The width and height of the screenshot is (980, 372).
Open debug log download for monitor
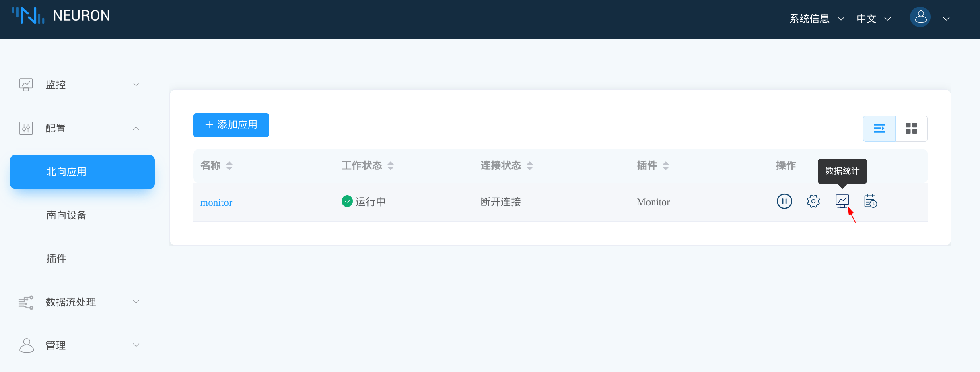(x=870, y=201)
